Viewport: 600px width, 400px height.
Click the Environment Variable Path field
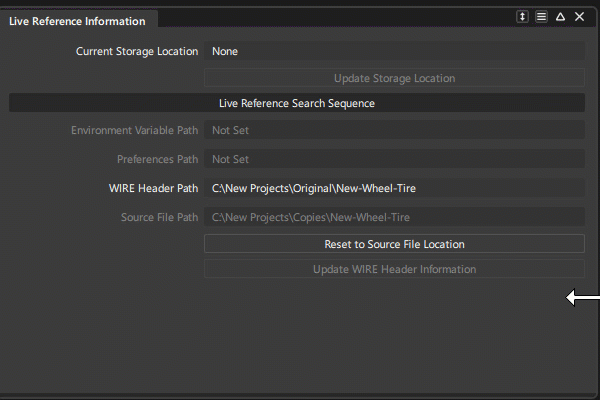point(394,130)
